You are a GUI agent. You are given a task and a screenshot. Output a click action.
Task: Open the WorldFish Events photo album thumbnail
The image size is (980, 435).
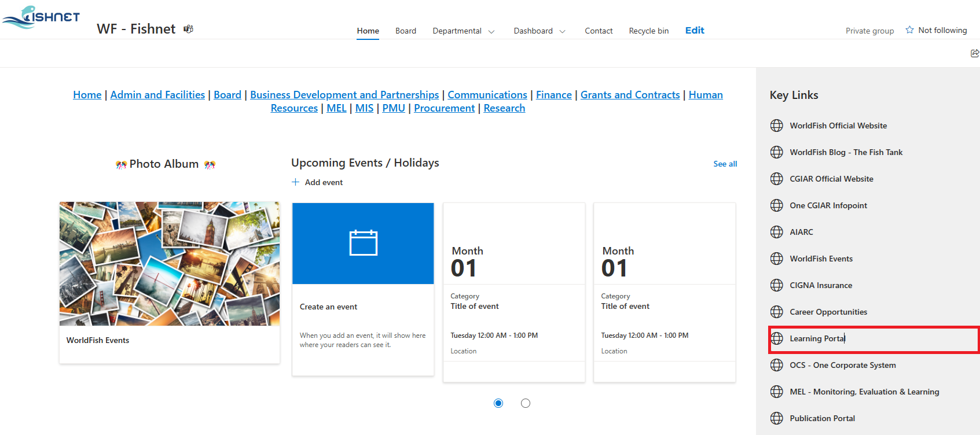click(x=170, y=264)
